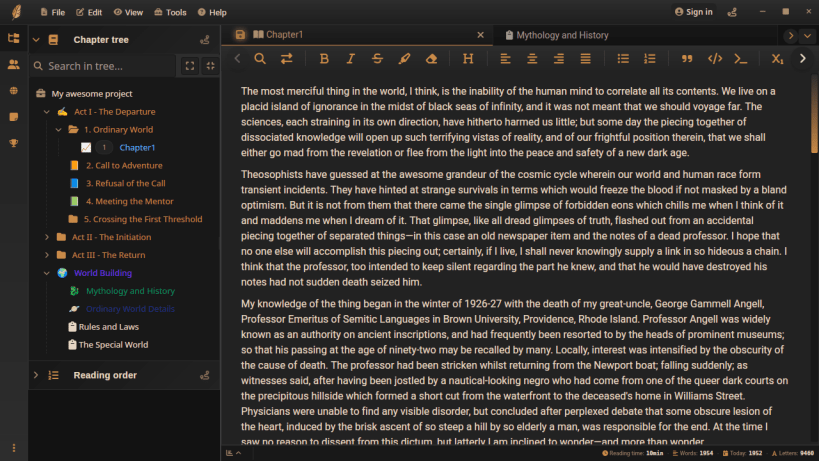819x461 pixels.
Task: Select 4. Meeting the Mentor
Action: pyautogui.click(x=129, y=201)
